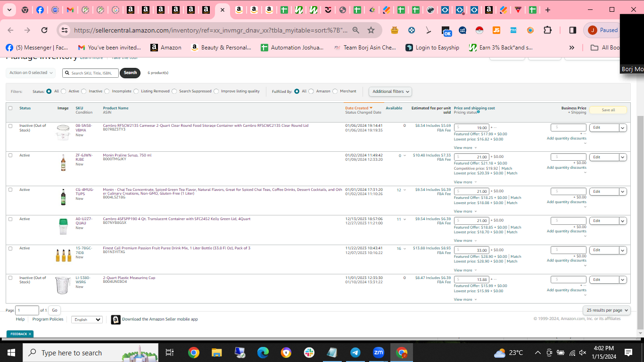Open the new tab plus button
The height and width of the screenshot is (362, 644).
pos(547,10)
